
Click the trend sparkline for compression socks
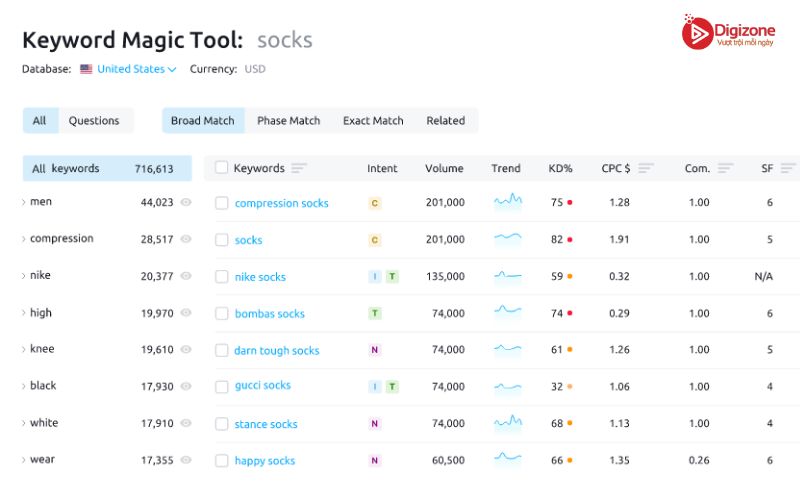508,201
